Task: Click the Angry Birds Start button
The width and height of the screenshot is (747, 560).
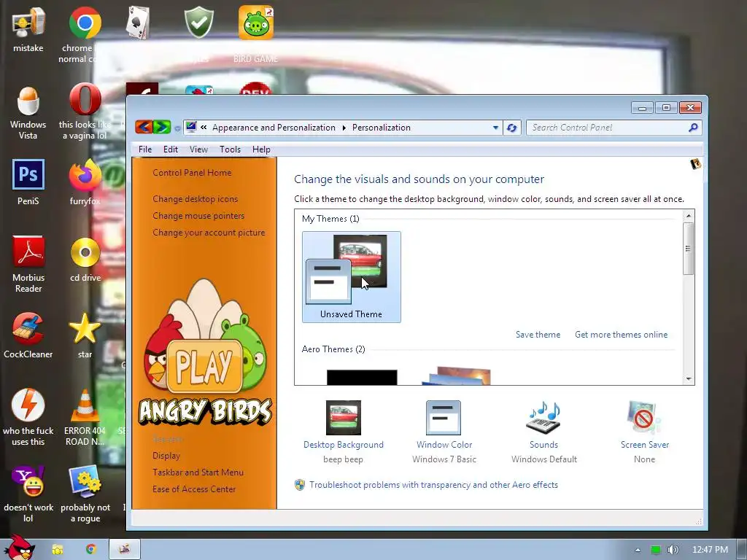Action: [19, 548]
